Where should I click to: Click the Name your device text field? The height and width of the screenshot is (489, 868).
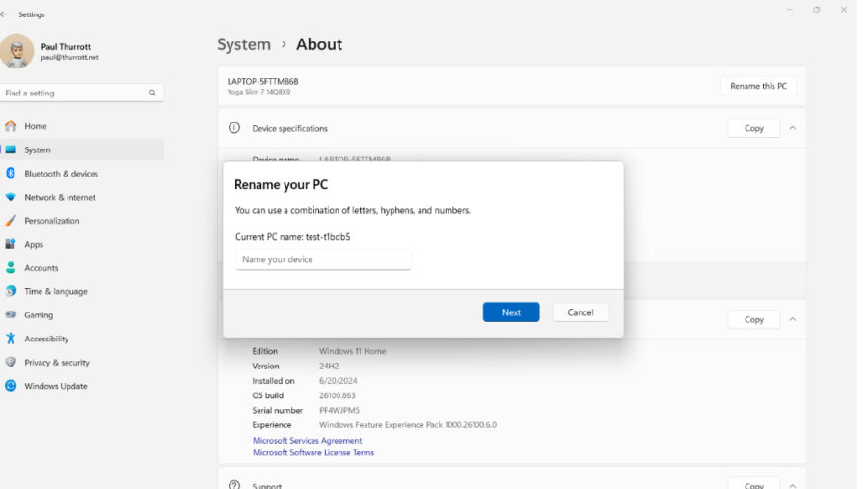(323, 259)
